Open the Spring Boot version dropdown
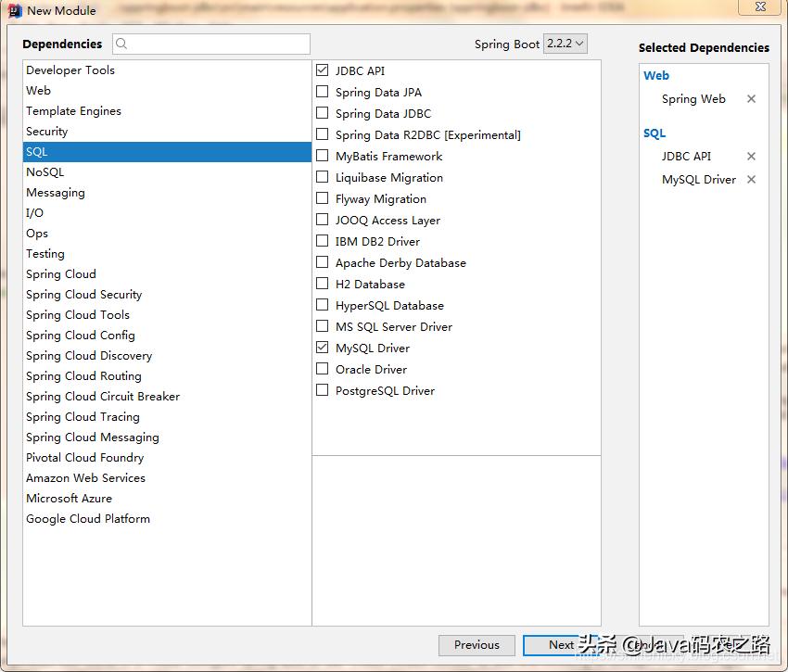This screenshot has width=788, height=672. click(x=566, y=44)
